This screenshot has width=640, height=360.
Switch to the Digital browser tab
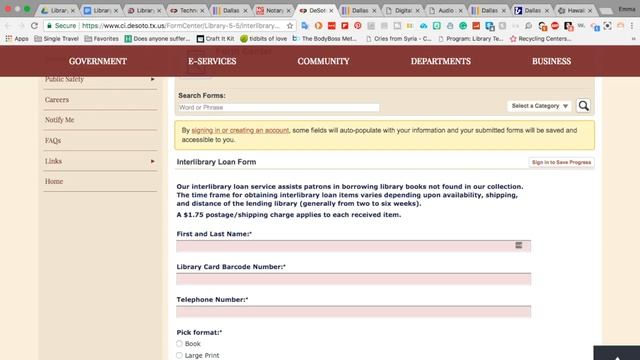click(402, 10)
